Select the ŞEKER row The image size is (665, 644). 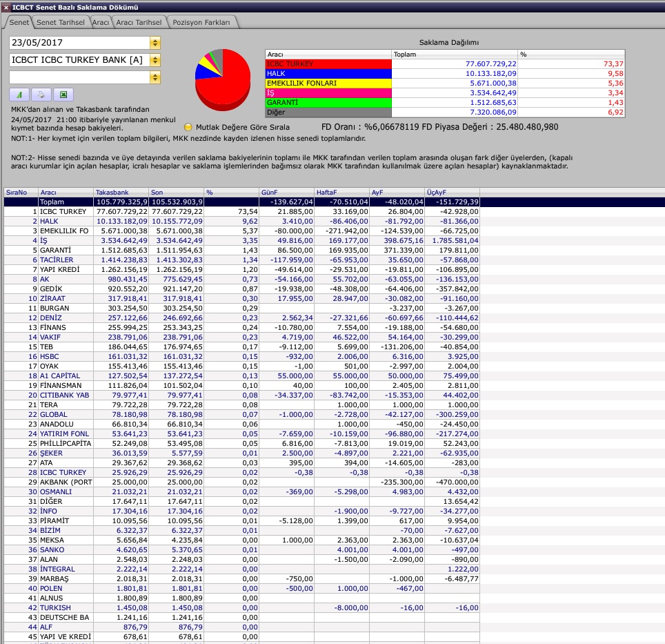pos(241,453)
